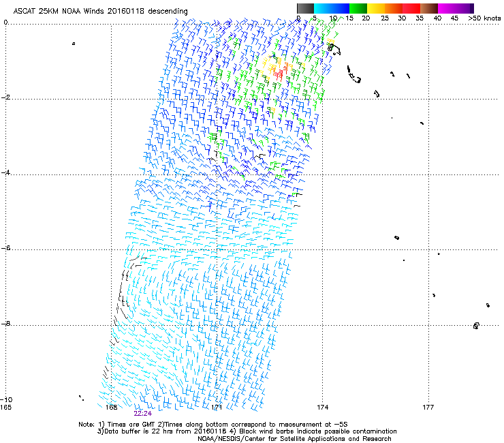Screen dimensions: 504x443
Task: Click the '171' longitude axis label
Action: point(217,408)
